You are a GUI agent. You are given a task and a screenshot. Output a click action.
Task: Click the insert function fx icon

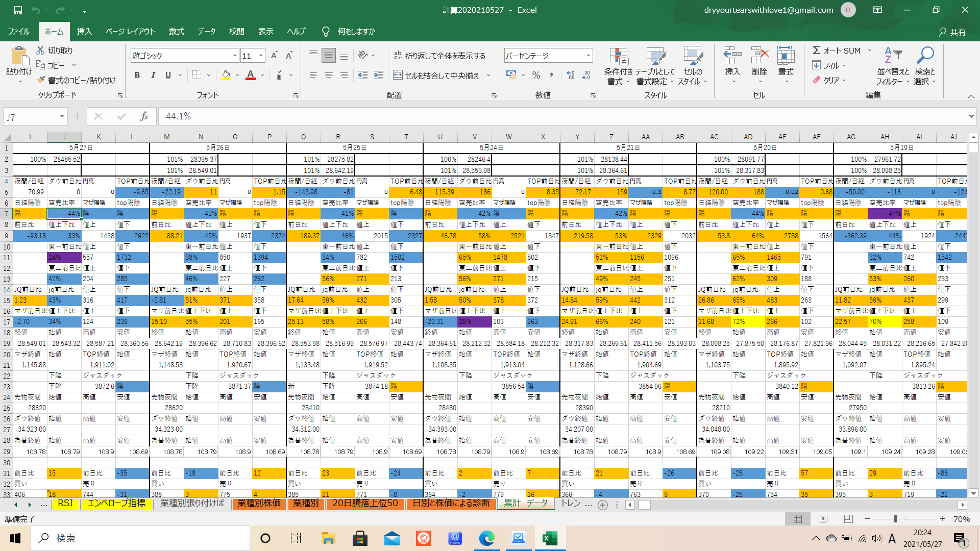[x=144, y=117]
